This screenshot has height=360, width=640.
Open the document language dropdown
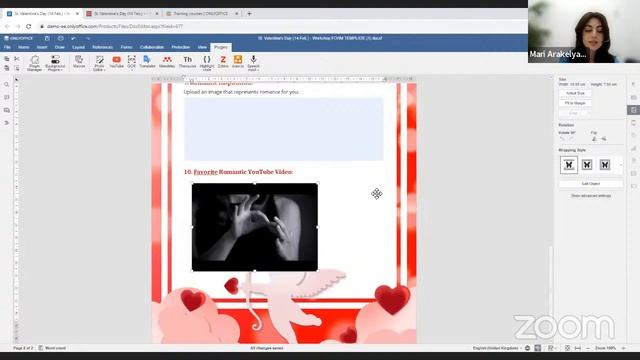(x=498, y=348)
